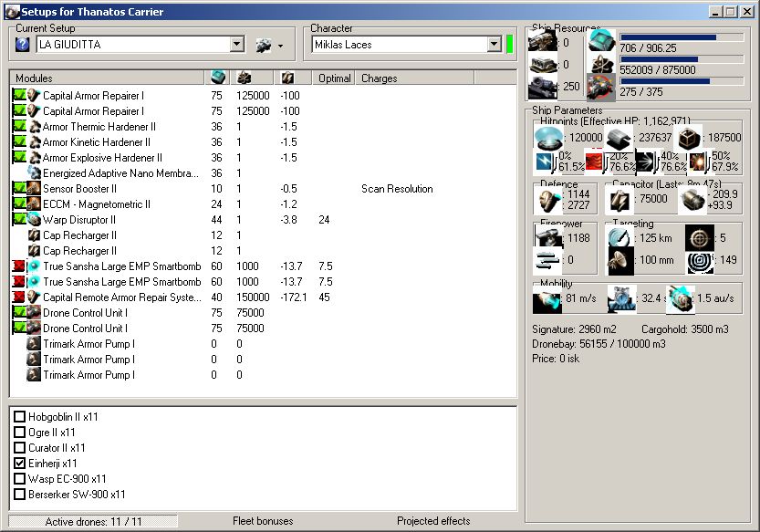Sort by the Charges column header
760x532 pixels.
click(x=415, y=78)
